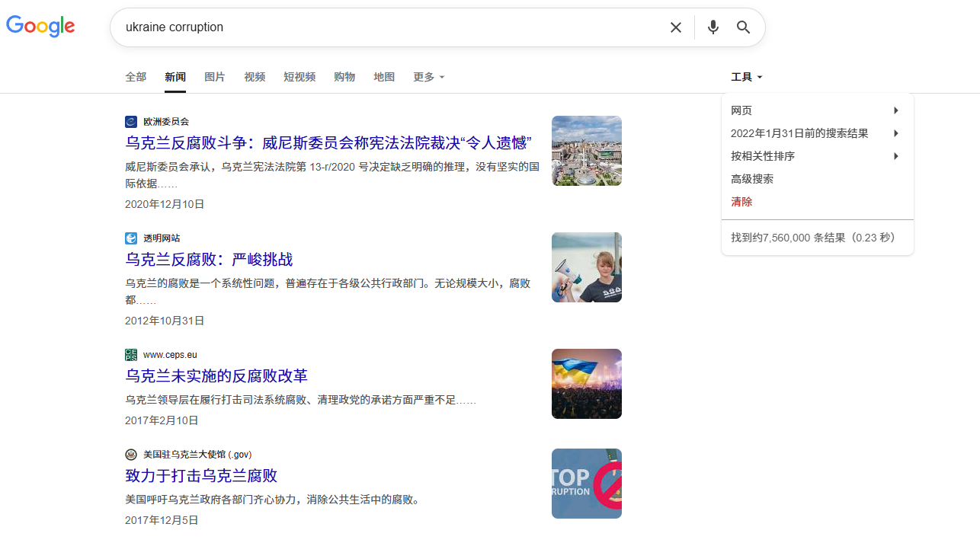
Task: Open the 短视频 tab
Action: coord(299,77)
